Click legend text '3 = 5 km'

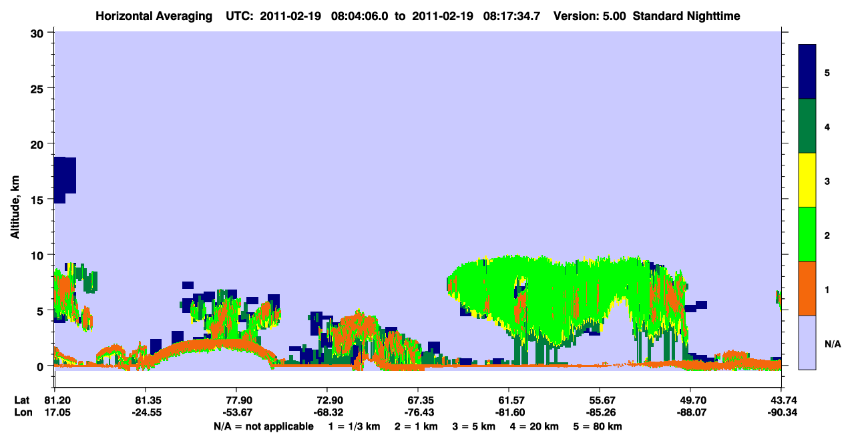[474, 426]
